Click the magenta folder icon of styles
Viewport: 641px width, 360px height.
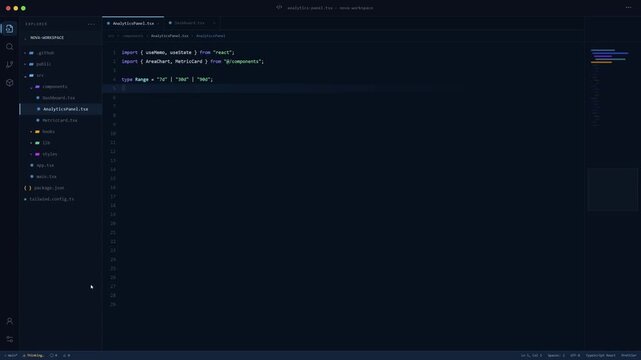pos(38,154)
